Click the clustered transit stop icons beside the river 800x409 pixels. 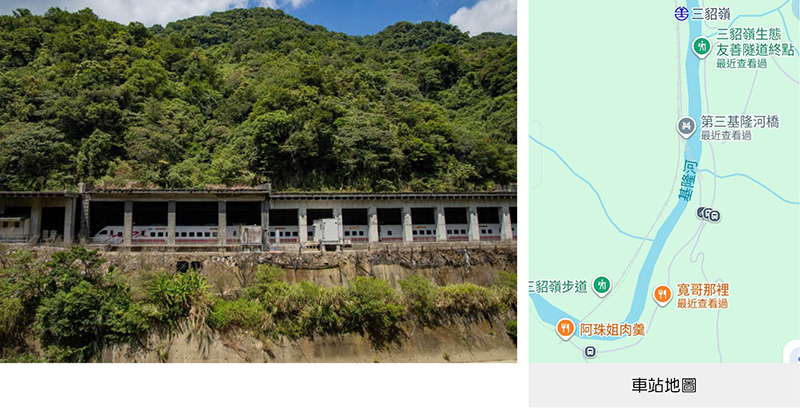click(x=709, y=215)
